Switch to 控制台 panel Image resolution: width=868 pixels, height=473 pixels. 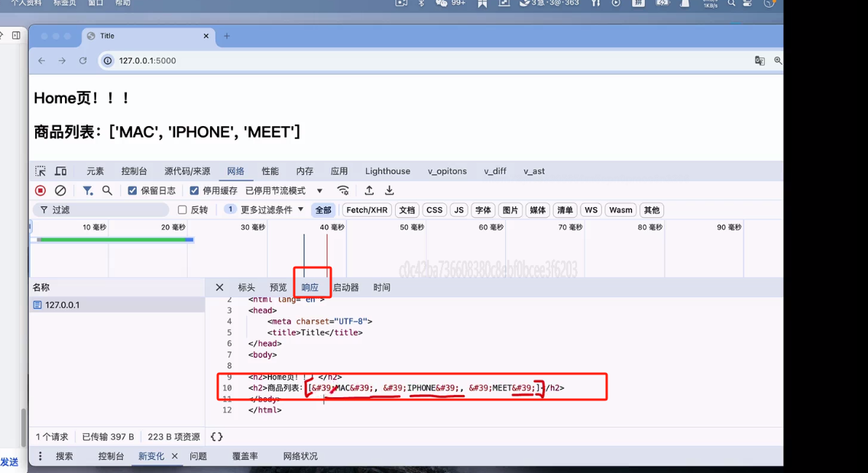pyautogui.click(x=134, y=171)
